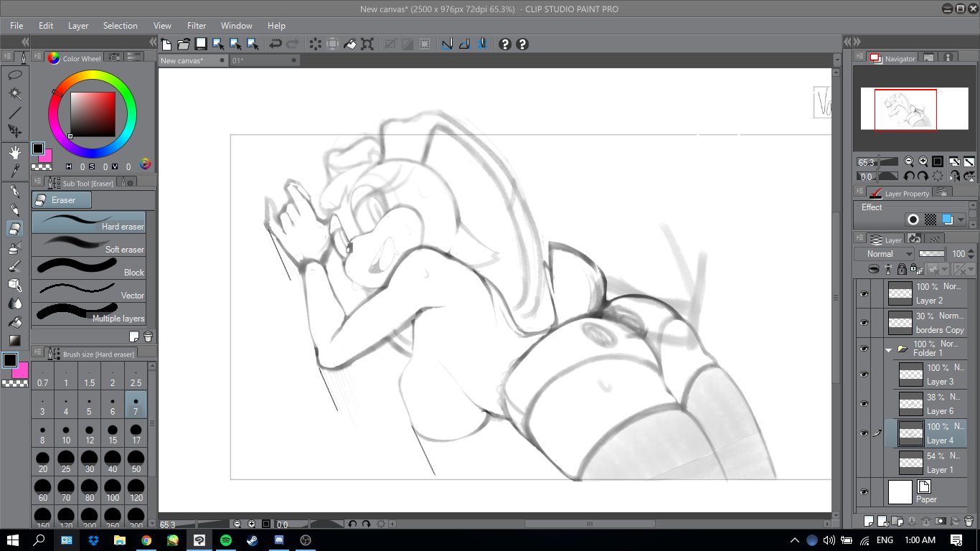Hide Layer 2 with its eye icon
Screen dimensions: 980x551
point(864,293)
